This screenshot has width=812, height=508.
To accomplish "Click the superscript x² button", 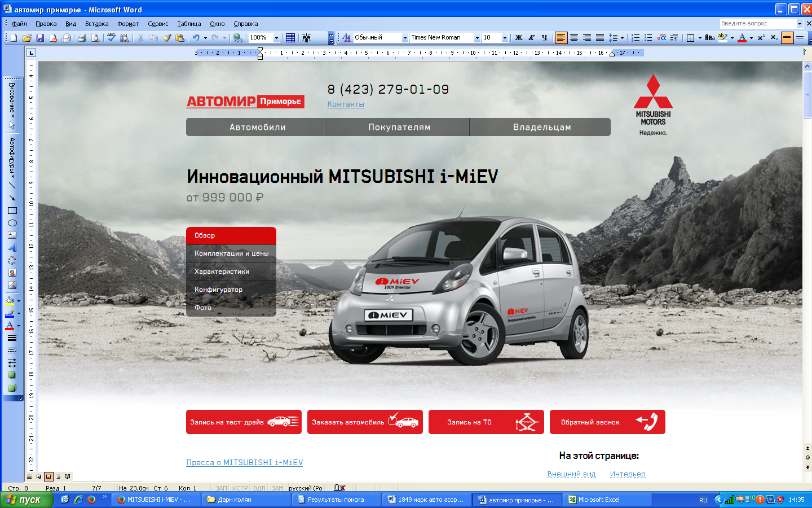I will click(761, 38).
